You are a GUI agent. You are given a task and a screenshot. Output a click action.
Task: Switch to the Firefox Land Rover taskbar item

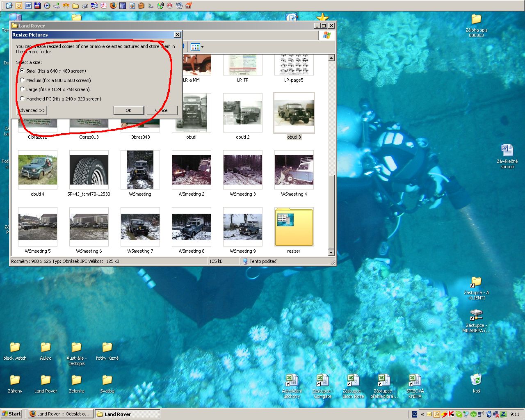(x=60, y=414)
